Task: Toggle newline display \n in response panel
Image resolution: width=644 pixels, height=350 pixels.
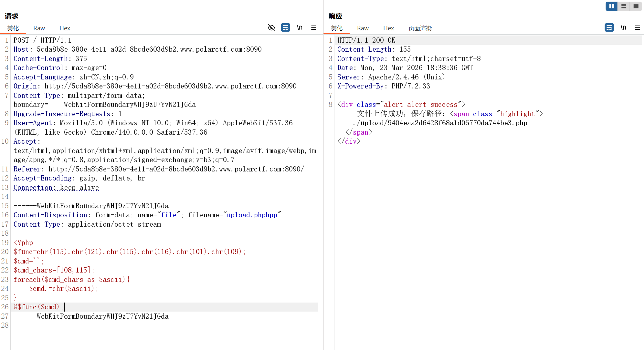Action: click(623, 28)
